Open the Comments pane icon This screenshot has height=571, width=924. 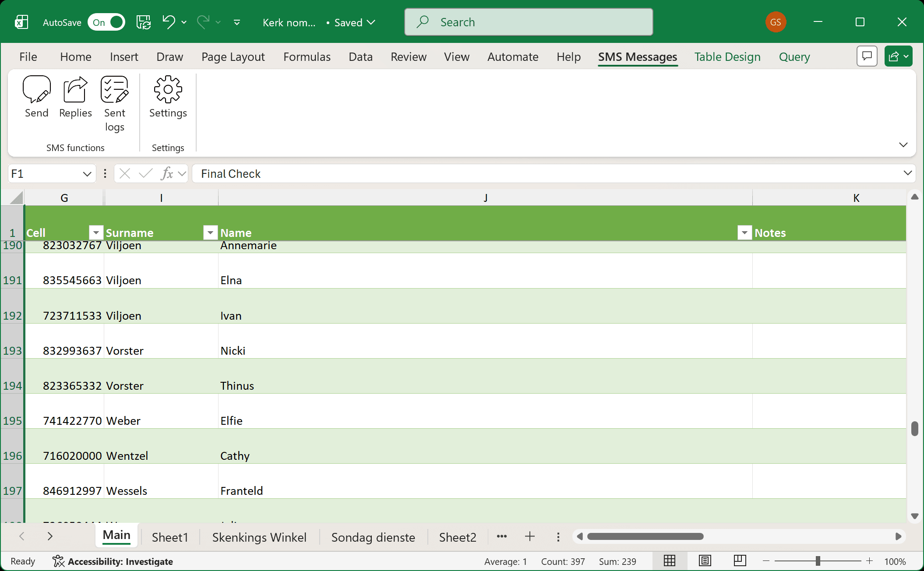(867, 56)
